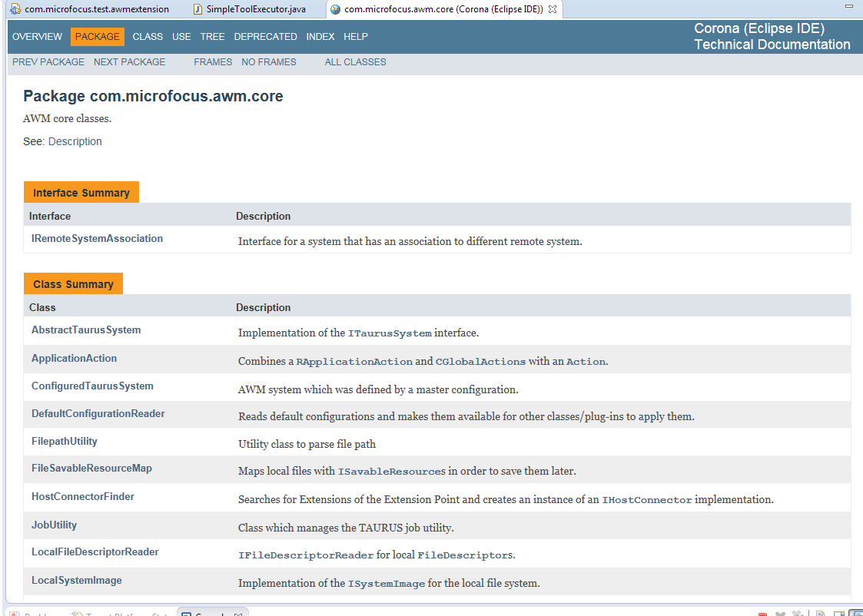Click the Clear Console icon
The image size is (863, 616).
click(x=821, y=611)
